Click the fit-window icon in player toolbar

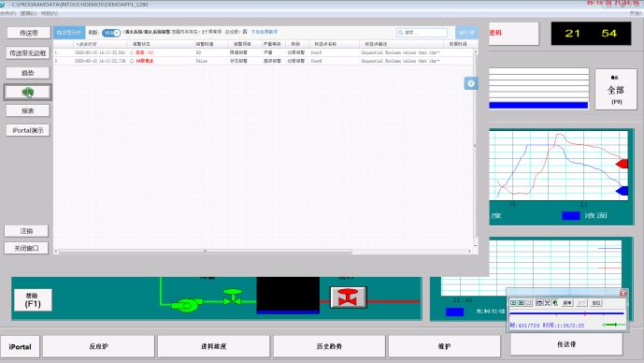pyautogui.click(x=539, y=303)
